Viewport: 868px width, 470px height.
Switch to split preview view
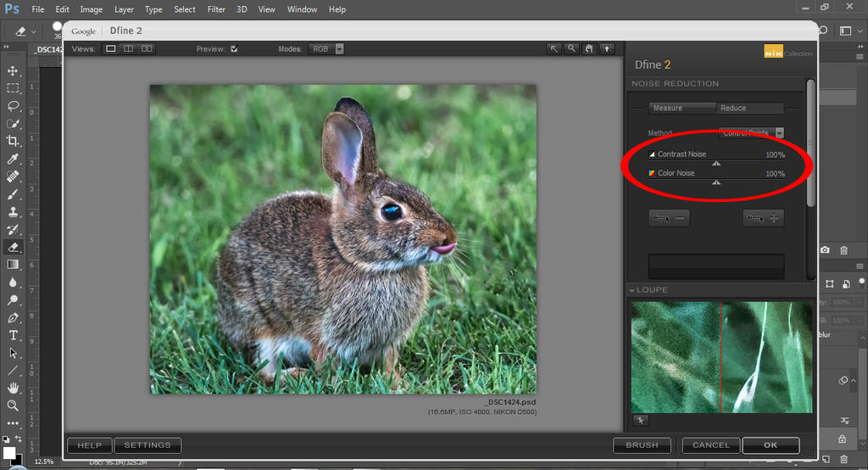[x=129, y=49]
